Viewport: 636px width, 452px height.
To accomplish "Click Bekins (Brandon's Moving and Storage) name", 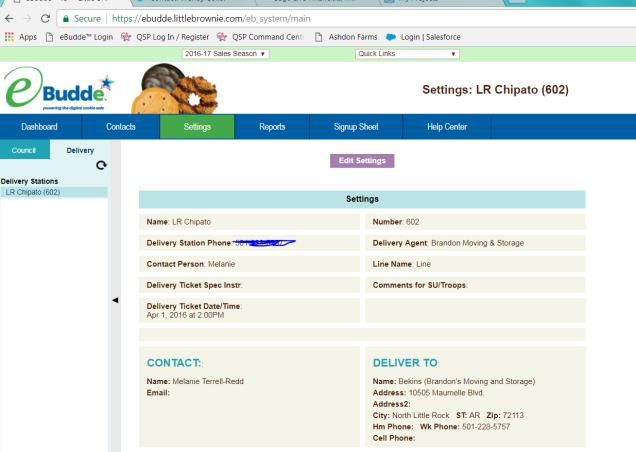I will pos(467,381).
